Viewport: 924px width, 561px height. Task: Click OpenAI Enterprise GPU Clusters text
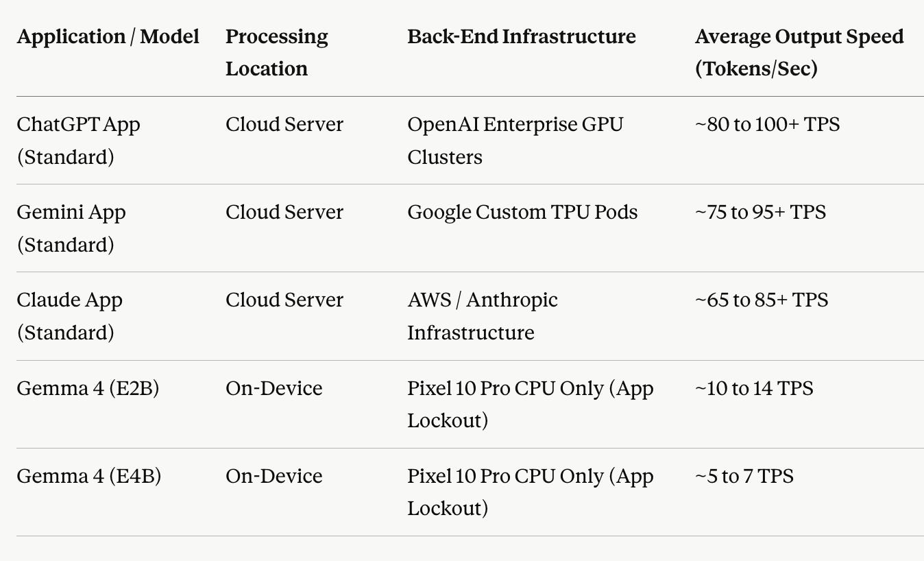(x=515, y=141)
